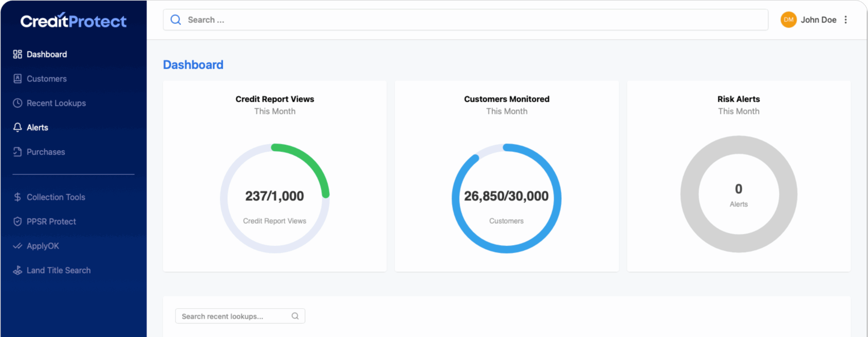Click the John Doe username
The height and width of the screenshot is (337, 868).
(818, 20)
